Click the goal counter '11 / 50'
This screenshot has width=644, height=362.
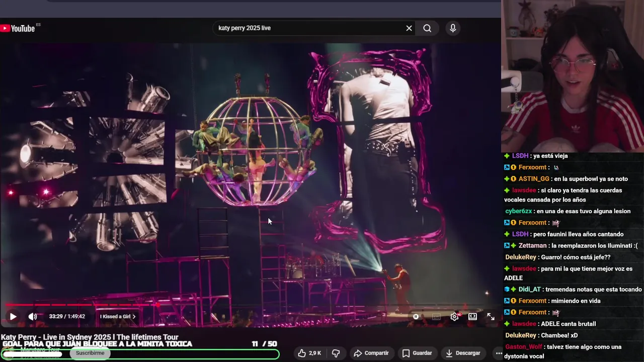click(265, 344)
